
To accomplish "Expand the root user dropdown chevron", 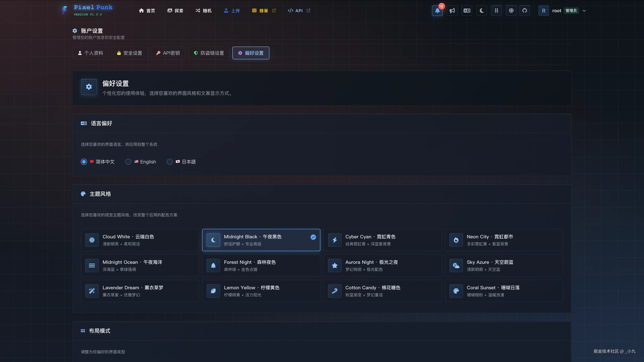I will (x=584, y=11).
